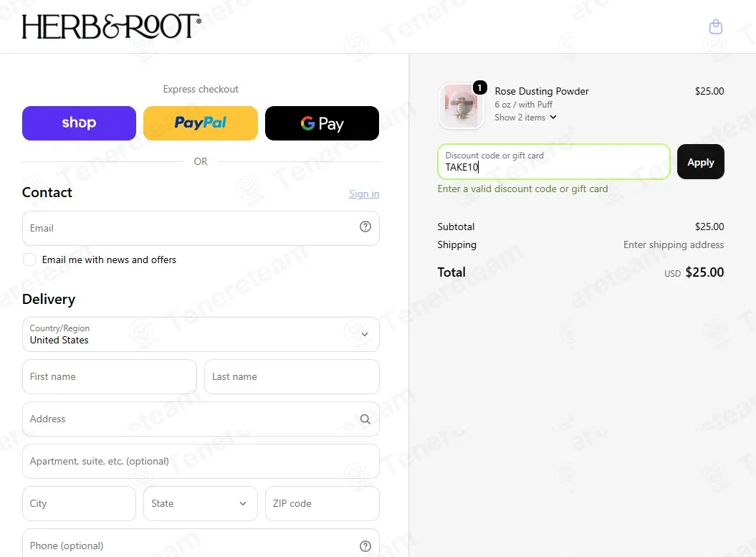
Task: Click the total amount $25.00
Action: pyautogui.click(x=704, y=272)
